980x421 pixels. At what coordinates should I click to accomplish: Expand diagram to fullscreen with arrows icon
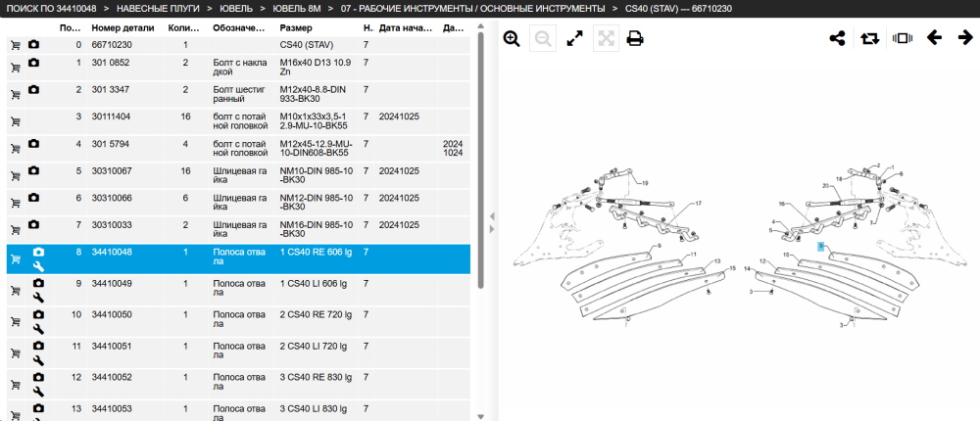click(574, 39)
